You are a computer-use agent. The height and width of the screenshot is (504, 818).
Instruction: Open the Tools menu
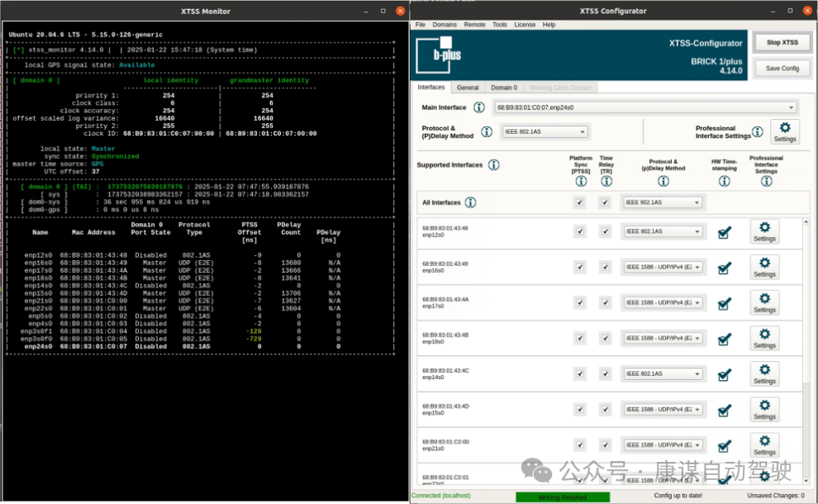(x=499, y=25)
